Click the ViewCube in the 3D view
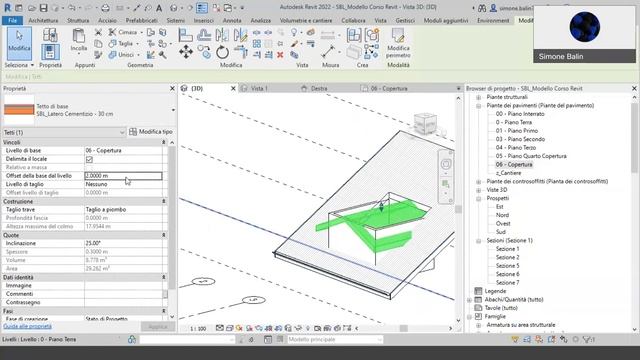This screenshot has height=360, width=640. click(x=425, y=123)
